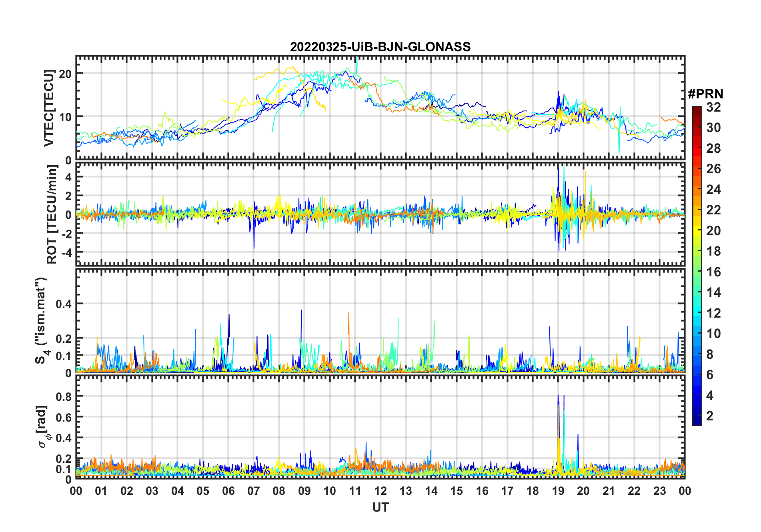Select the ROT [TECU/min] y-axis label
The width and height of the screenshot is (761, 532).
tap(52, 214)
